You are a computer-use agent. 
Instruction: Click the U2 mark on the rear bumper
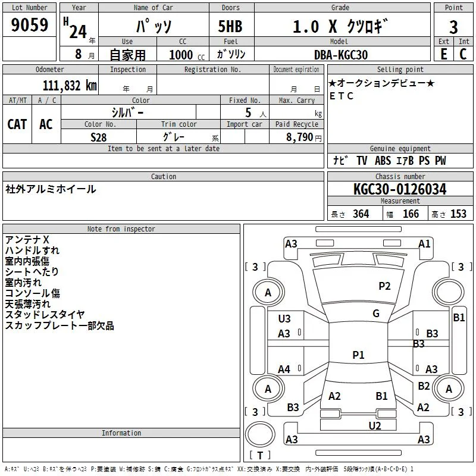(374, 425)
